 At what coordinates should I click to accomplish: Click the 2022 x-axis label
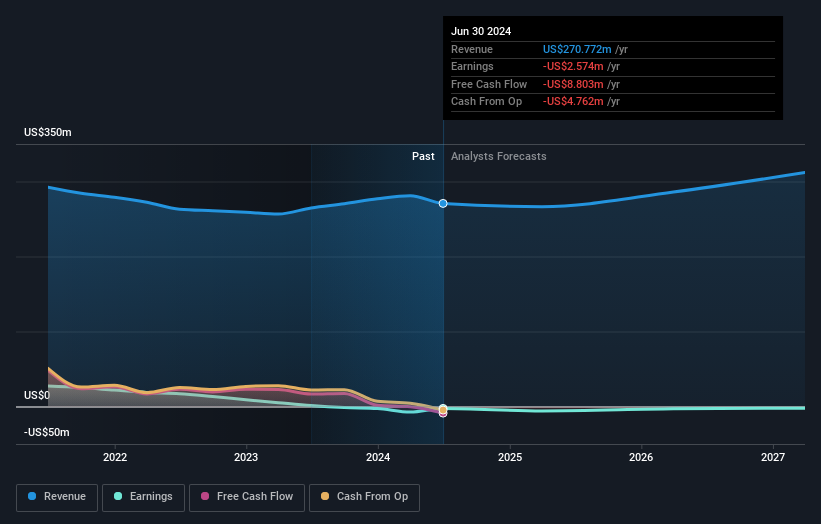click(115, 457)
